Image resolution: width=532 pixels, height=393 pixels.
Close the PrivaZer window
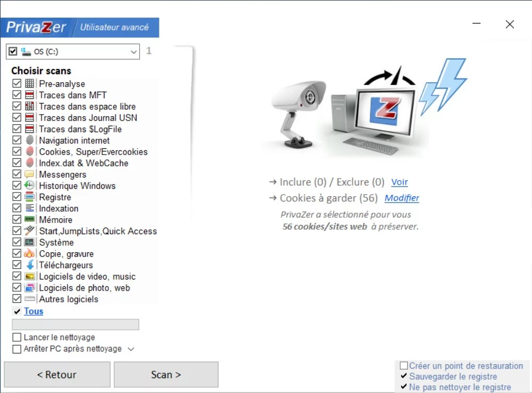coord(510,24)
